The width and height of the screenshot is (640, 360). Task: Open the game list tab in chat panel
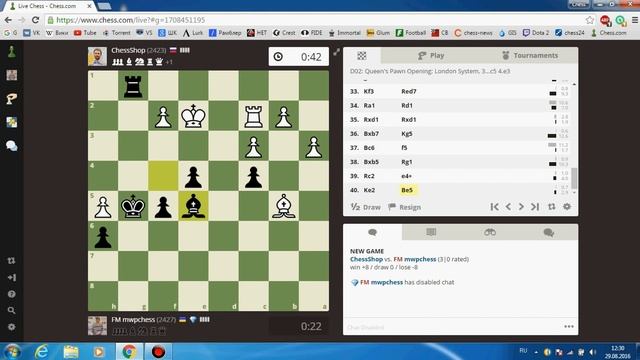point(431,232)
